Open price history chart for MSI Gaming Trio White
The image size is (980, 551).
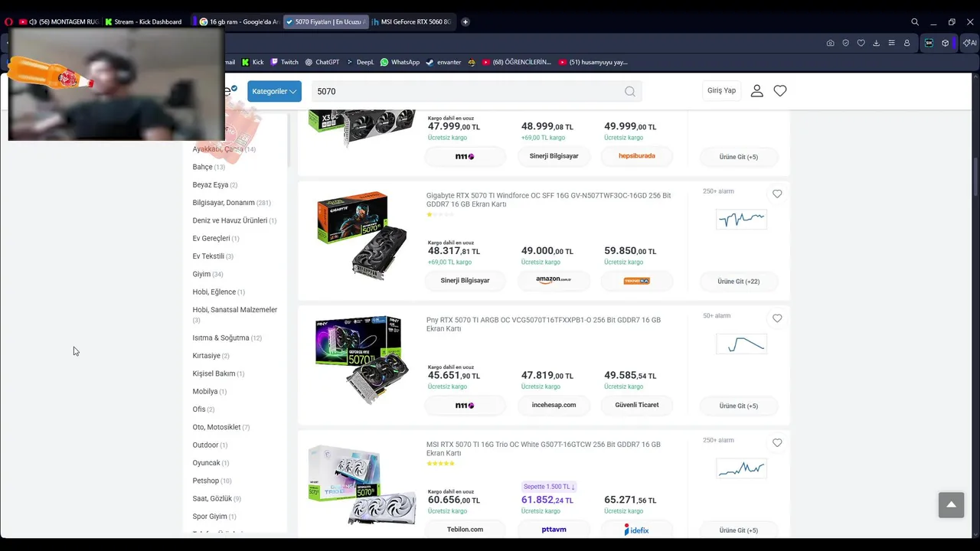[741, 468]
